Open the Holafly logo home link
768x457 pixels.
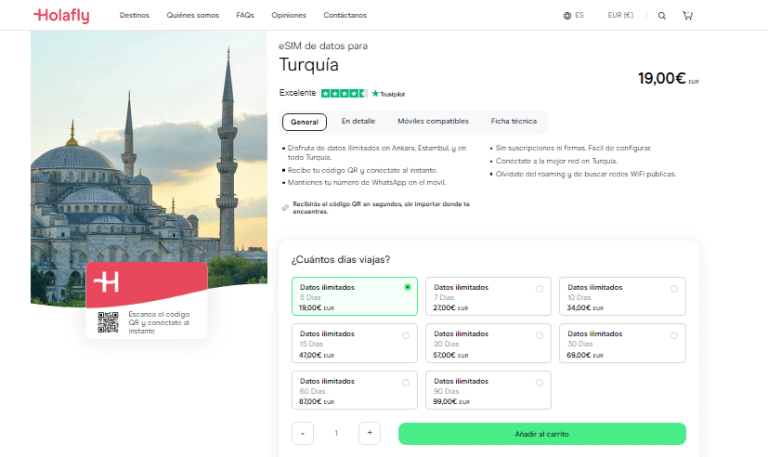61,15
